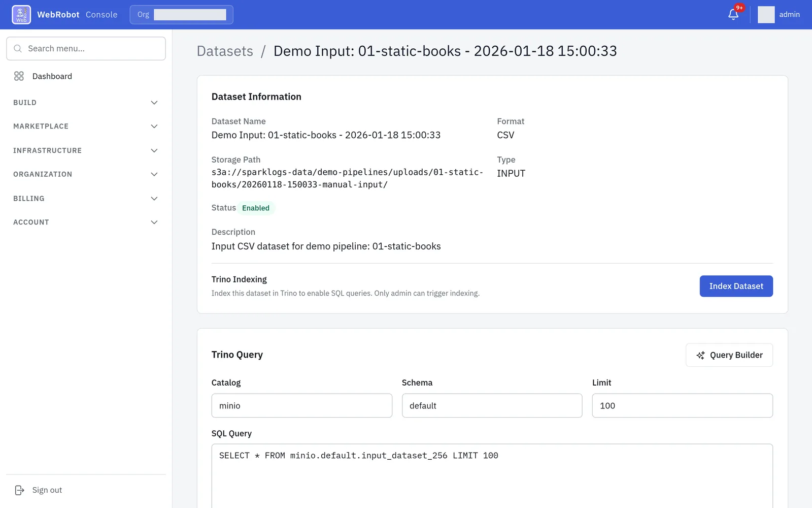812x508 pixels.
Task: Click the admin avatar image
Action: [x=766, y=15]
